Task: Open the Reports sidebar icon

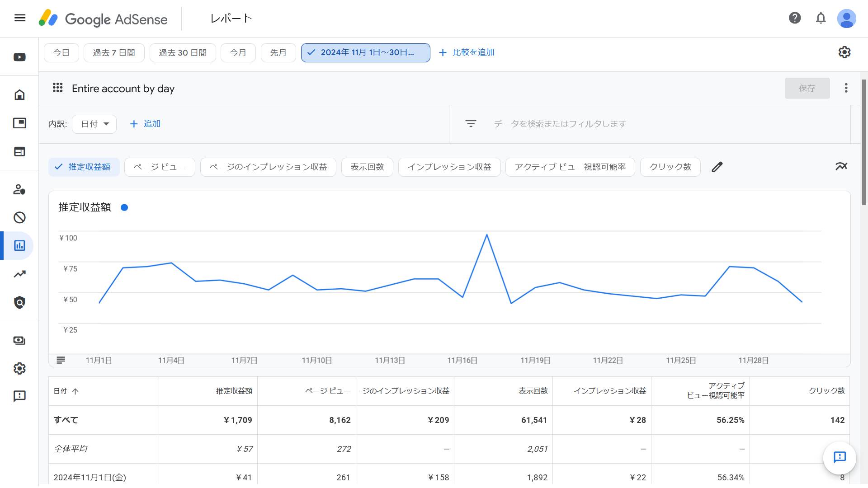Action: (x=19, y=246)
